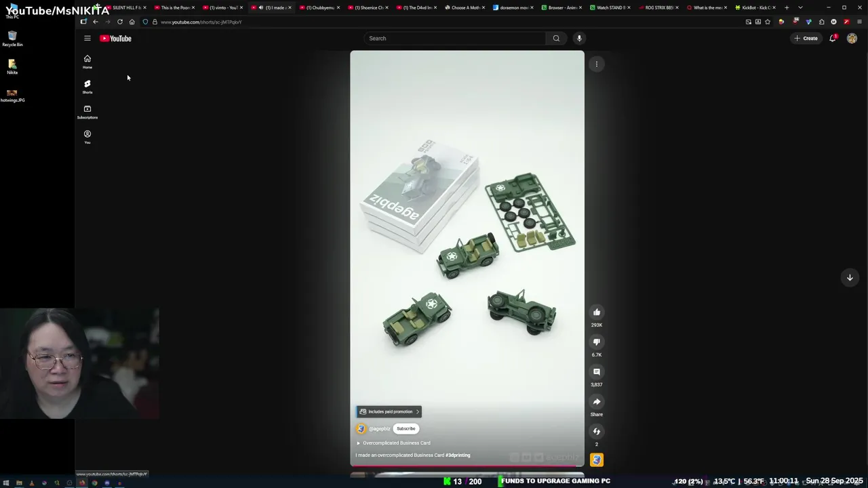The image size is (868, 488).
Task: Open Chrome from the taskbar
Action: pos(94,483)
